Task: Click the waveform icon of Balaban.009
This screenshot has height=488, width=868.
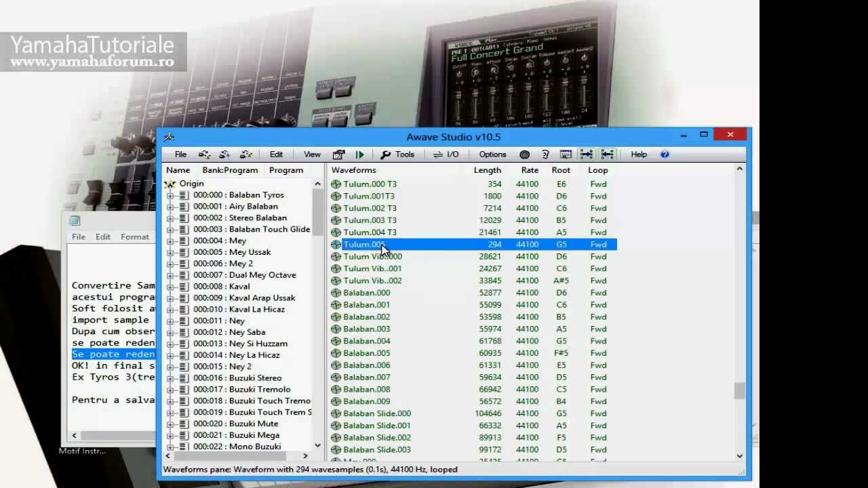Action: click(336, 401)
